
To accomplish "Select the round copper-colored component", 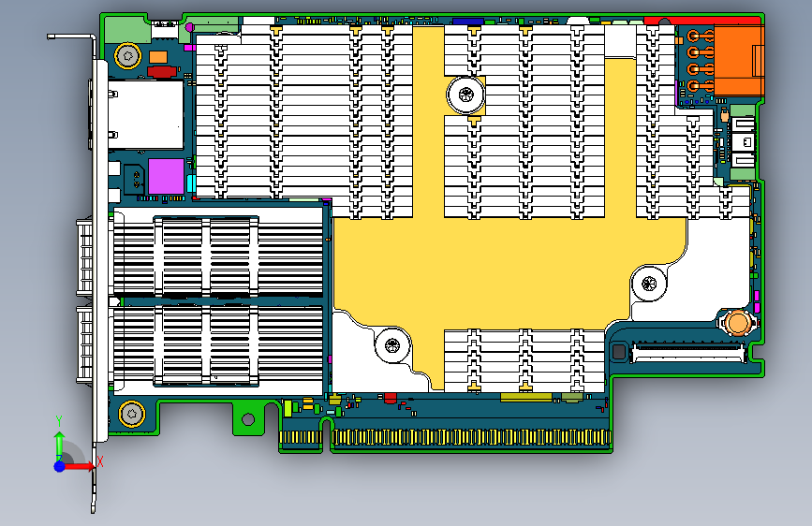I will coord(737,323).
